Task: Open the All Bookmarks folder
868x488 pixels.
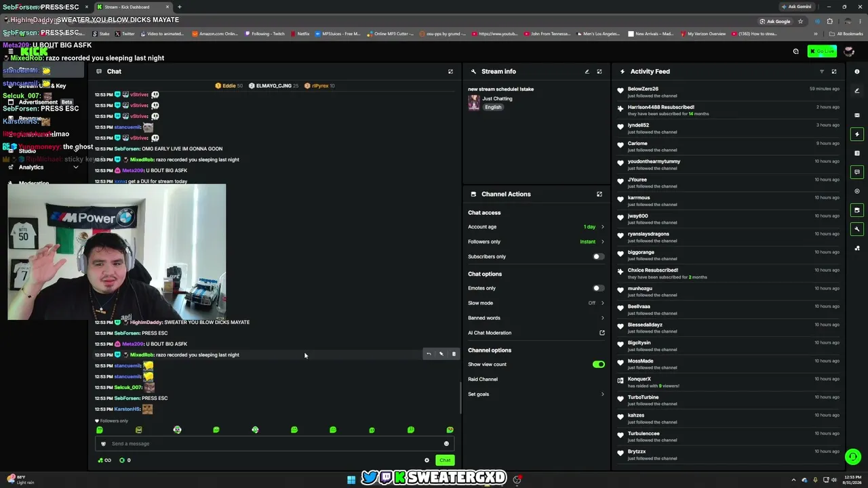Action: 846,34
